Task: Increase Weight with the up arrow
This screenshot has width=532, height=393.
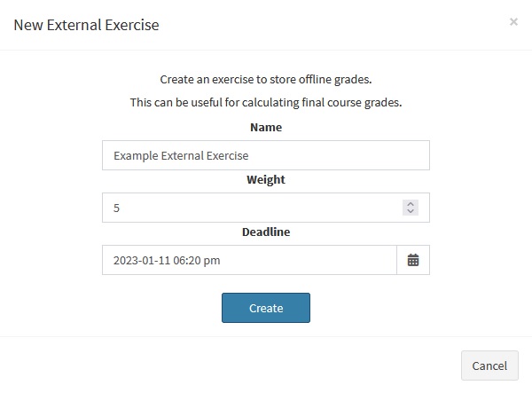Action: point(410,204)
